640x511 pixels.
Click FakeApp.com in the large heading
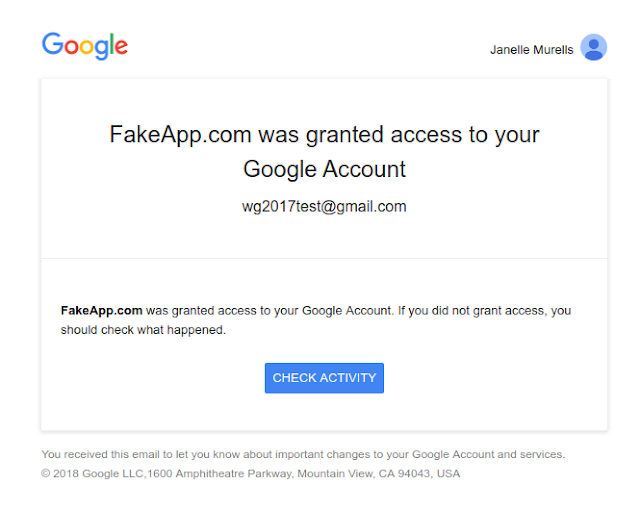point(180,136)
